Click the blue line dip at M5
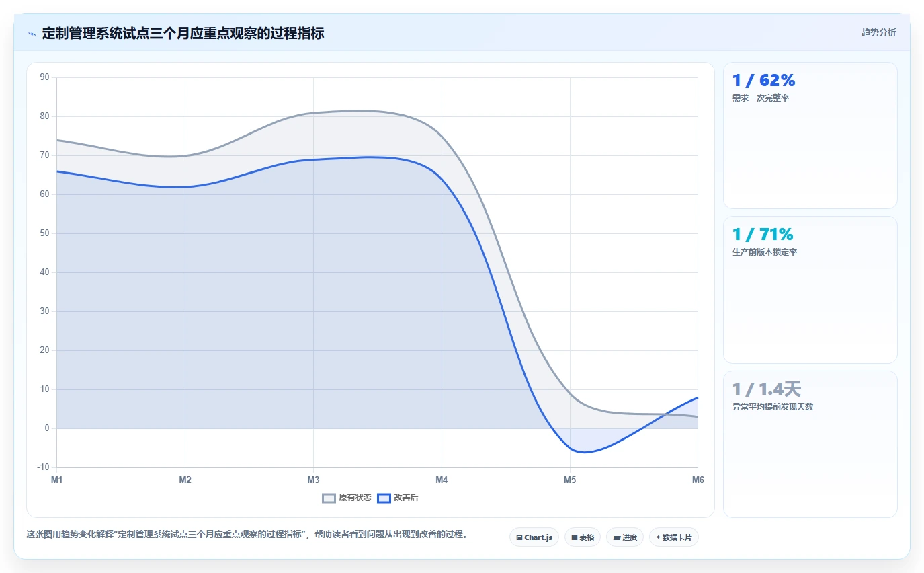Image resolution: width=924 pixels, height=573 pixels. (570, 448)
